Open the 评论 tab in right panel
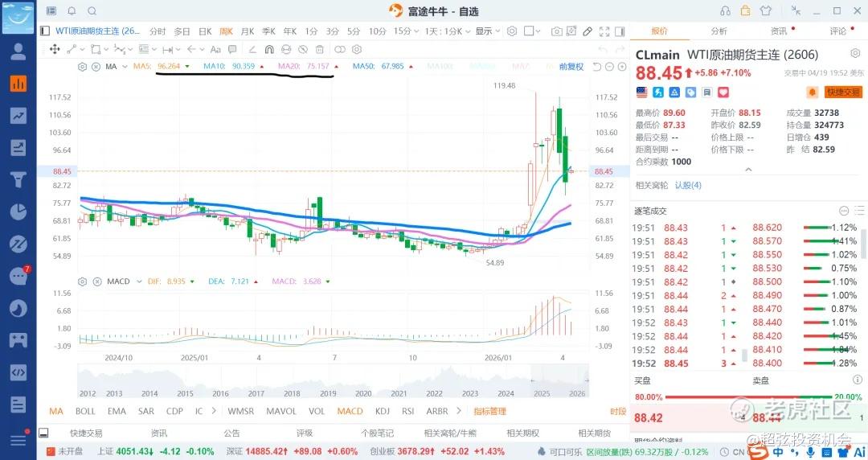Image resolution: width=868 pixels, height=460 pixels. pyautogui.click(x=838, y=31)
